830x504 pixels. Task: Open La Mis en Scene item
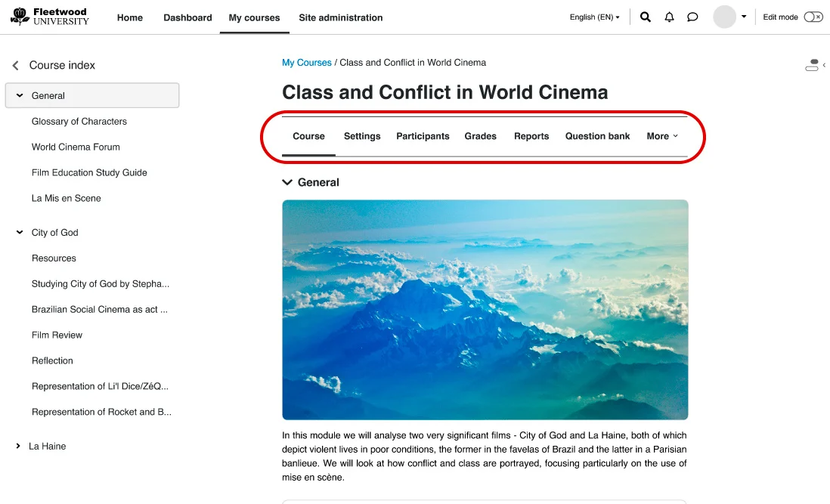point(67,198)
